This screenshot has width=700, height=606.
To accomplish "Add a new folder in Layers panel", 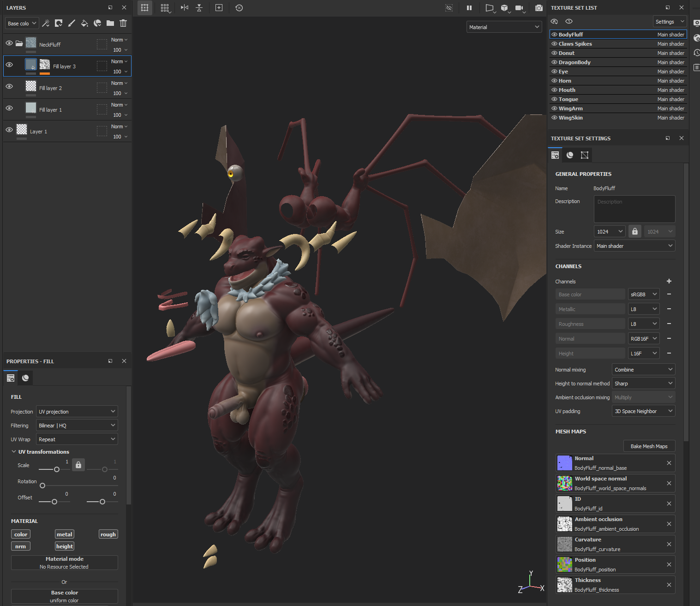I will coord(110,23).
